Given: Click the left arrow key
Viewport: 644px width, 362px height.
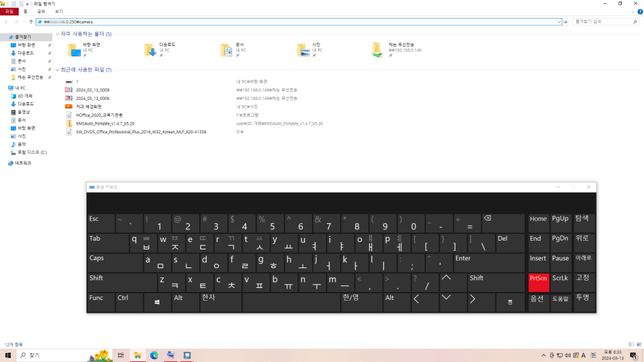Looking at the screenshot, I should tap(425, 303).
